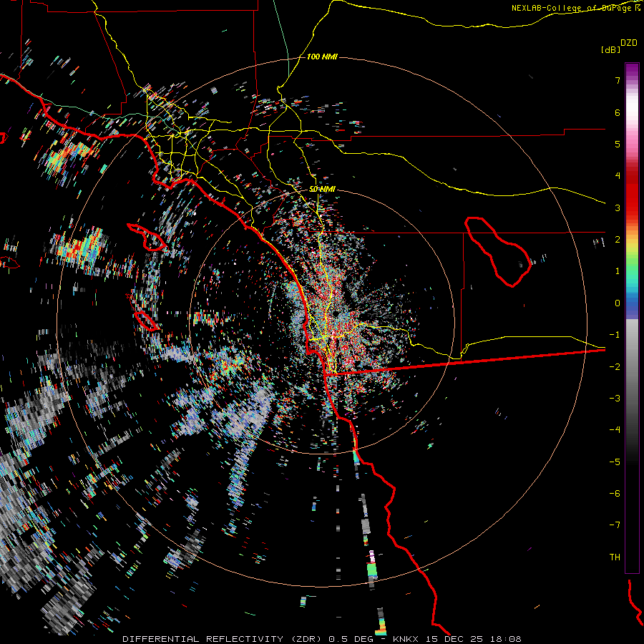This screenshot has width=644, height=644.
Task: Click the 100 NMI range ring label
Action: (322, 57)
